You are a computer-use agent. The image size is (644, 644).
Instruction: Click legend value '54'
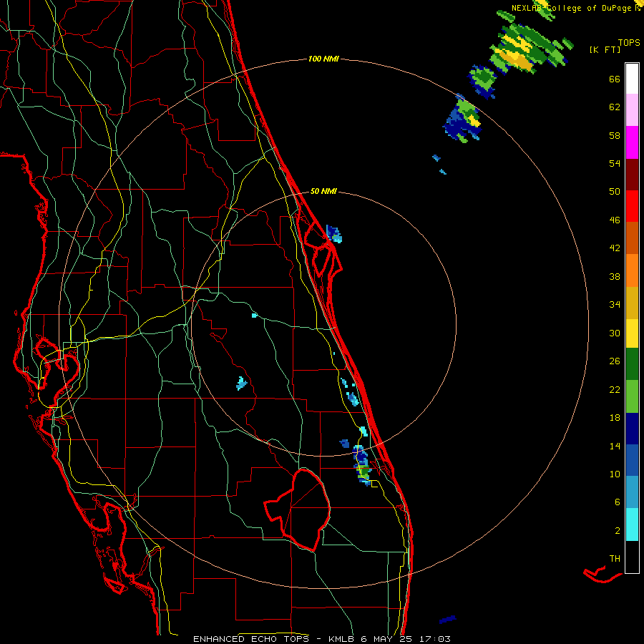click(x=615, y=163)
